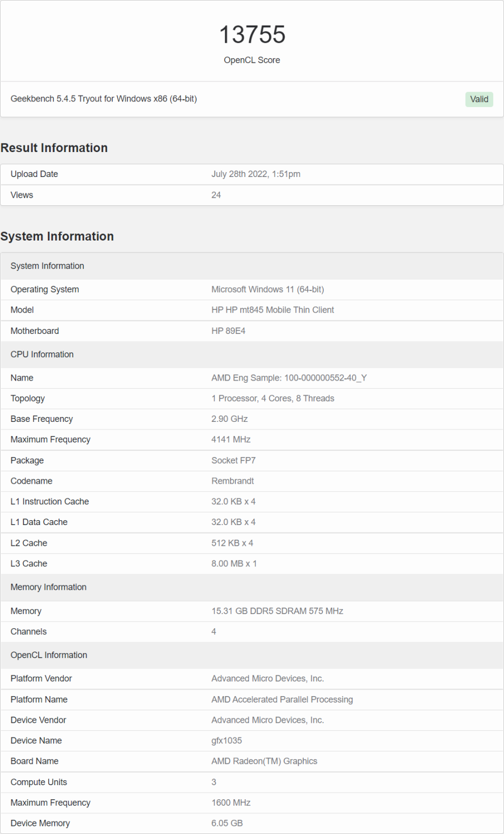Click the HP 89E4 motherboard value
Viewport: 504px width, 834px height.
228,331
